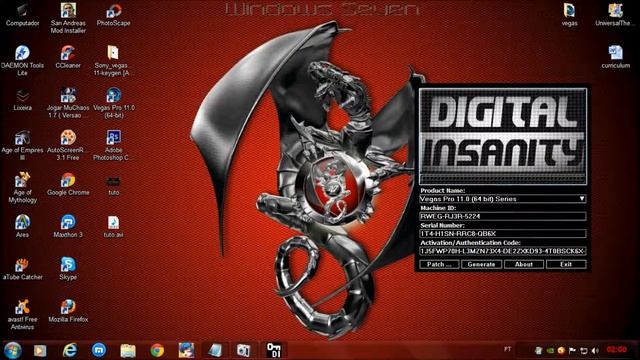Click the Patch button
Image resolution: width=640 pixels, height=360 pixels.
(439, 264)
